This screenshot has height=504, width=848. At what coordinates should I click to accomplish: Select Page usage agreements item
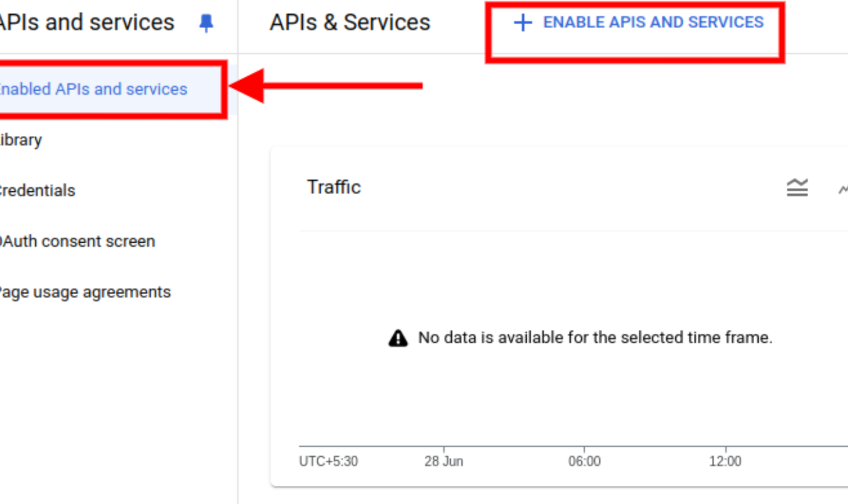coord(85,292)
